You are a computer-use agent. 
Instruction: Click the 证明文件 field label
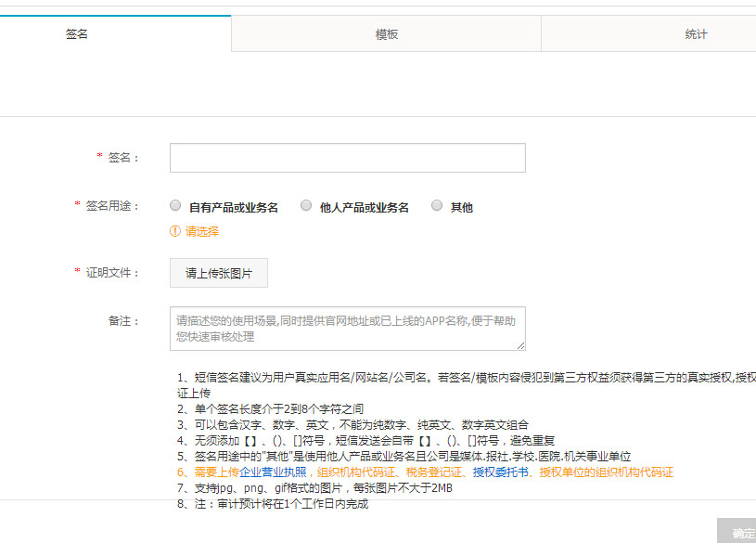(x=111, y=273)
